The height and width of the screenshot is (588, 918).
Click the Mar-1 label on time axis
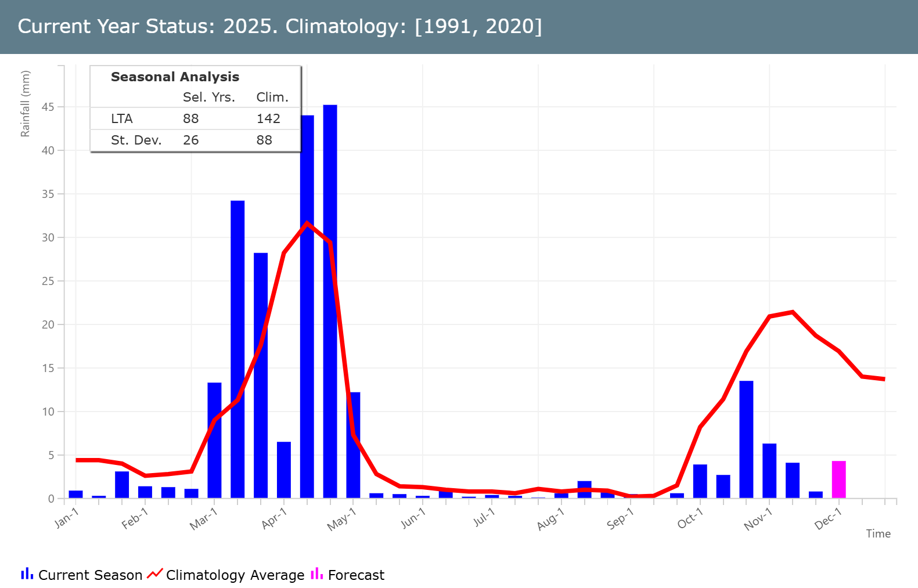[203, 518]
